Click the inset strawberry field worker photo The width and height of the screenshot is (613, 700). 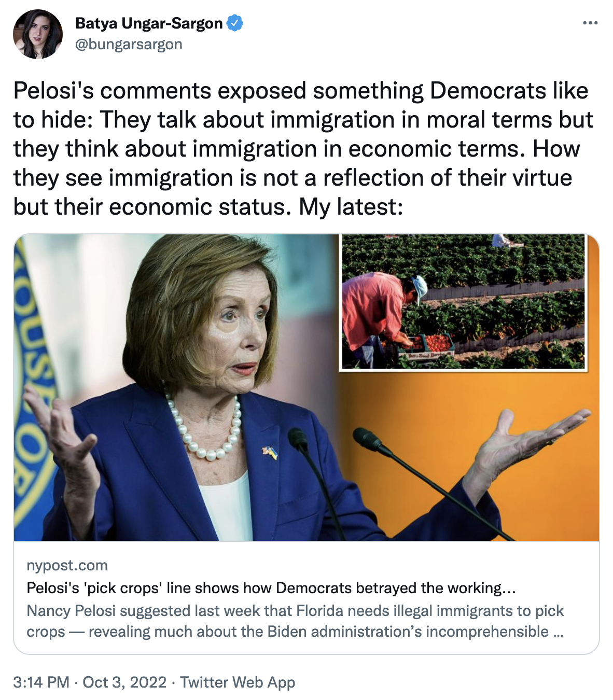tap(463, 302)
